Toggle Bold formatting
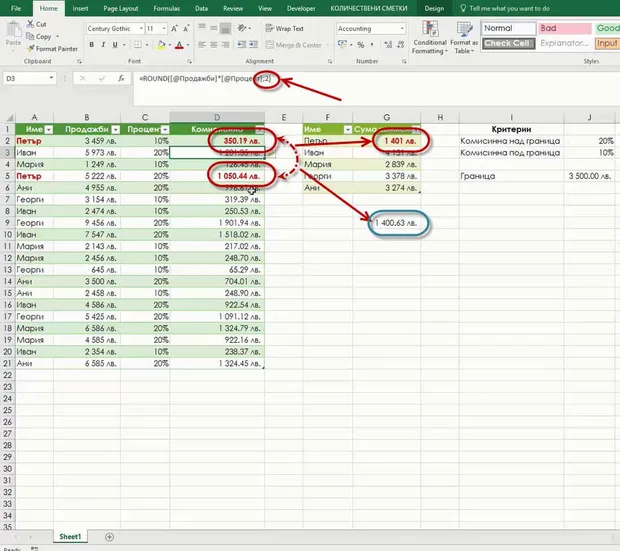This screenshot has height=551, width=620. pyautogui.click(x=91, y=45)
